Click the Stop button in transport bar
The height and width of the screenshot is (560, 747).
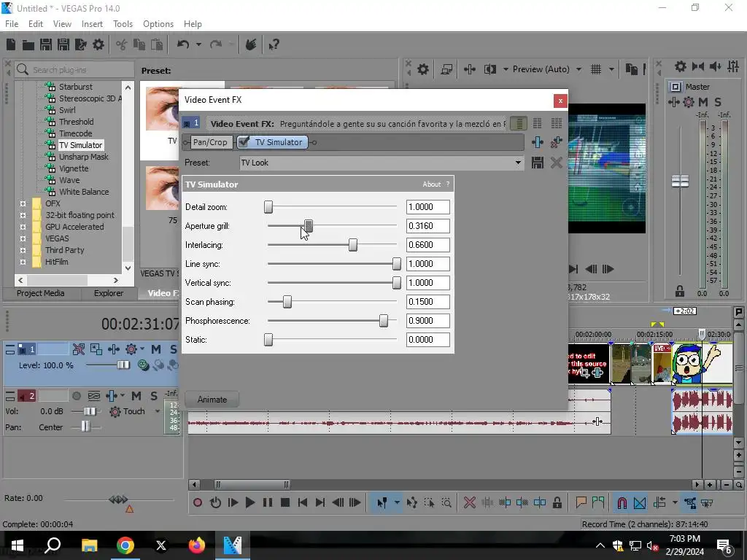tap(285, 502)
